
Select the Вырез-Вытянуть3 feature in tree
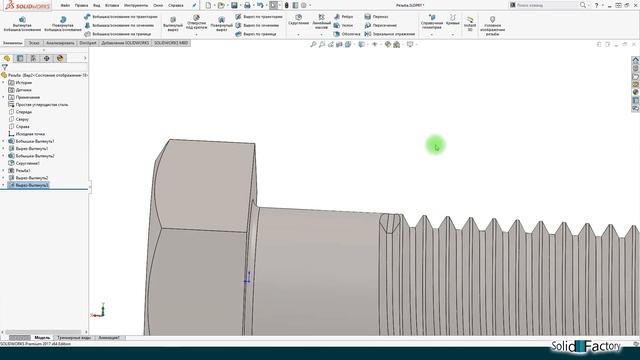pos(28,185)
